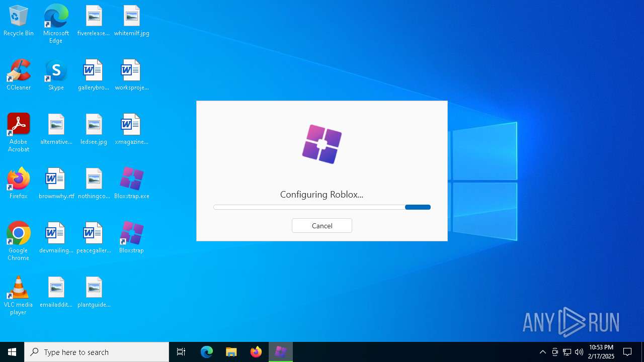Select the brownwhy.rtf document
644x362 pixels.
[56, 184]
